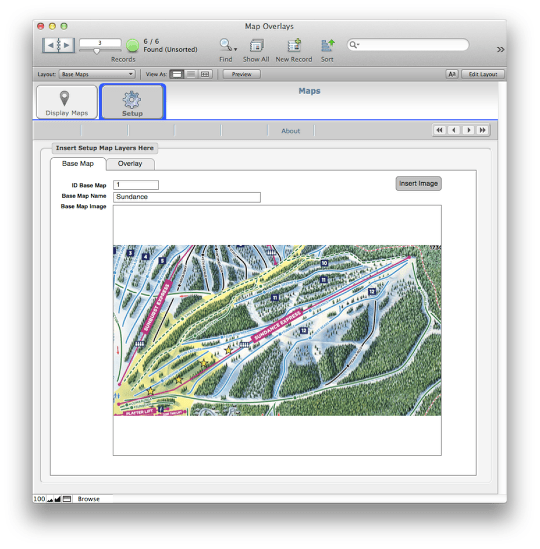Open the Browse mode popup
The width and height of the screenshot is (540, 549).
coord(89,499)
